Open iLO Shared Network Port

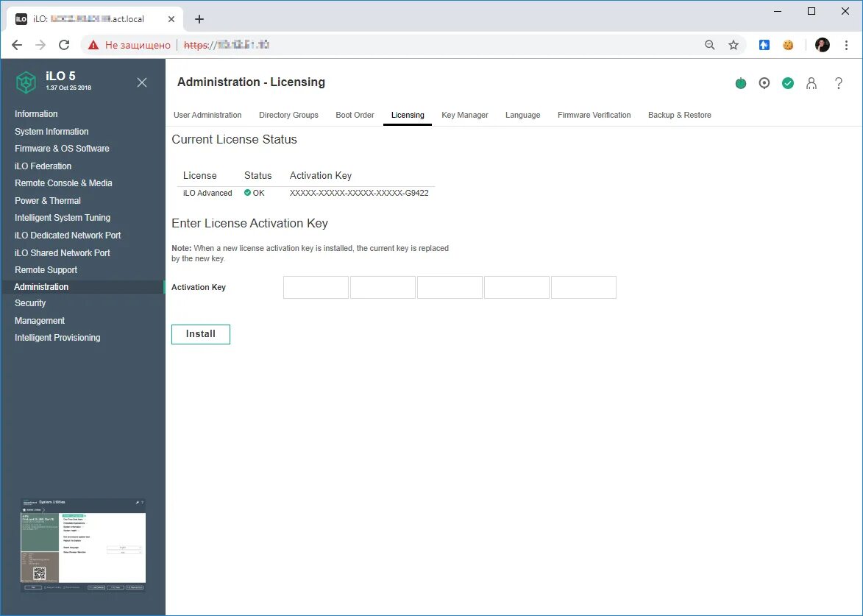[63, 253]
